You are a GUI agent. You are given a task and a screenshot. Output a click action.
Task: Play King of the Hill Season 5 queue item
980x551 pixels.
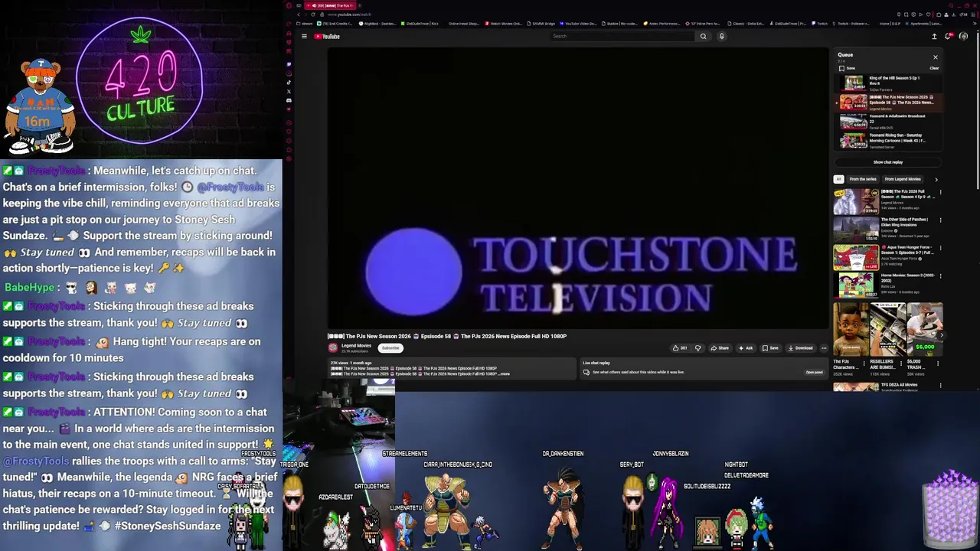[888, 83]
